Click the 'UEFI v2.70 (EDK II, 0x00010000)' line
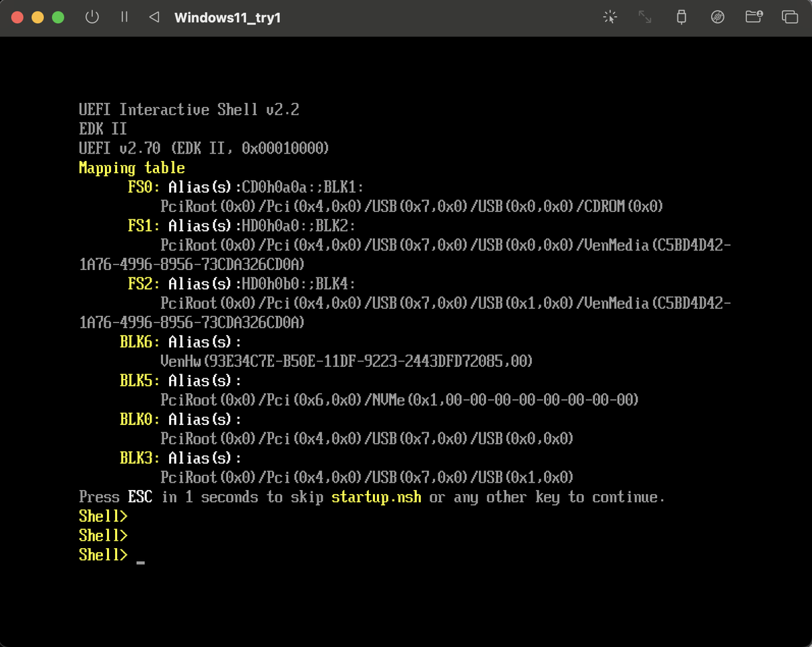 [204, 148]
